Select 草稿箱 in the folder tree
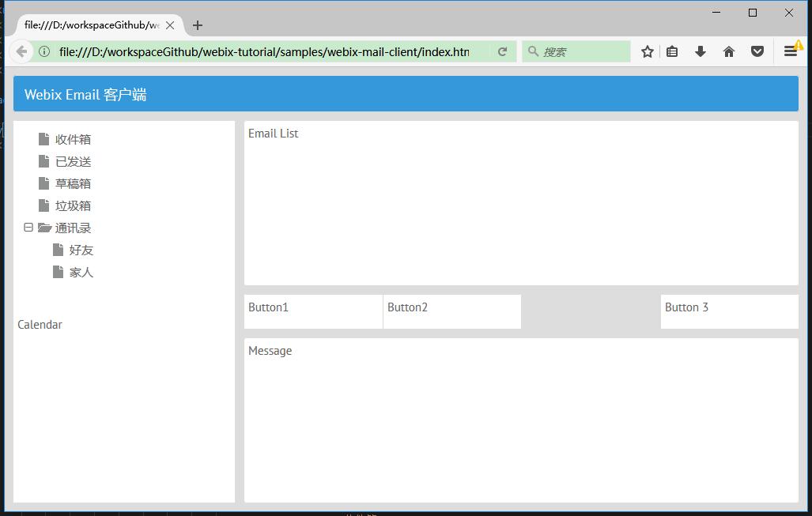812x516 pixels. (73, 184)
